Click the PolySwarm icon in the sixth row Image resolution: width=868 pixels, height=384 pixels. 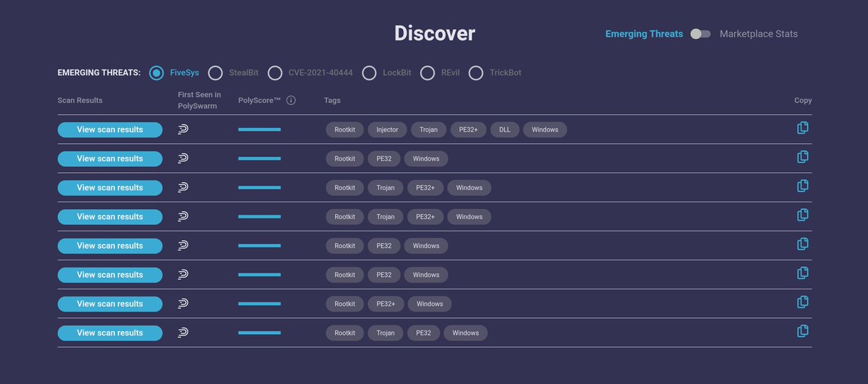coord(183,275)
